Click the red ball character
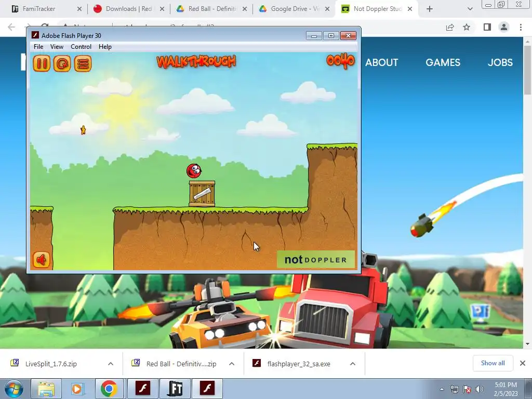This screenshot has width=532, height=399. click(x=194, y=170)
